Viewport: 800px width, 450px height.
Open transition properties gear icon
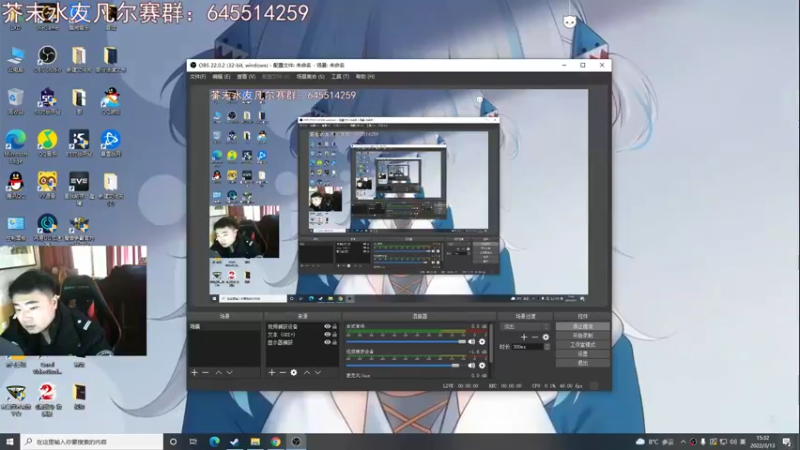pos(545,337)
